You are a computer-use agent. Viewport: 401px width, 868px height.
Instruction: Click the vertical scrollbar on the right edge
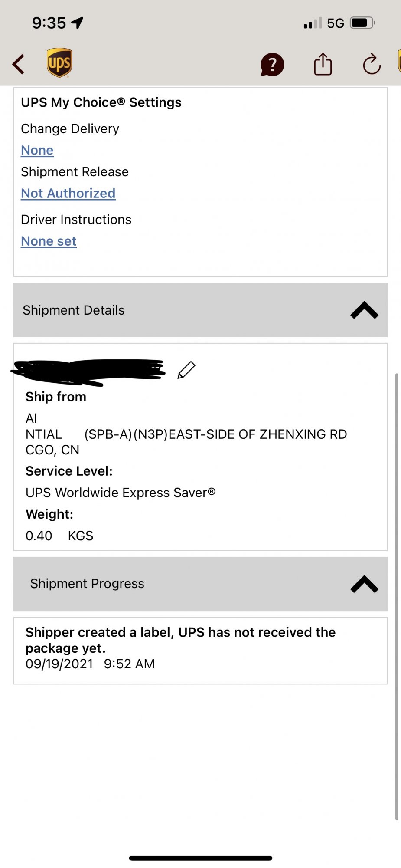pos(396,595)
